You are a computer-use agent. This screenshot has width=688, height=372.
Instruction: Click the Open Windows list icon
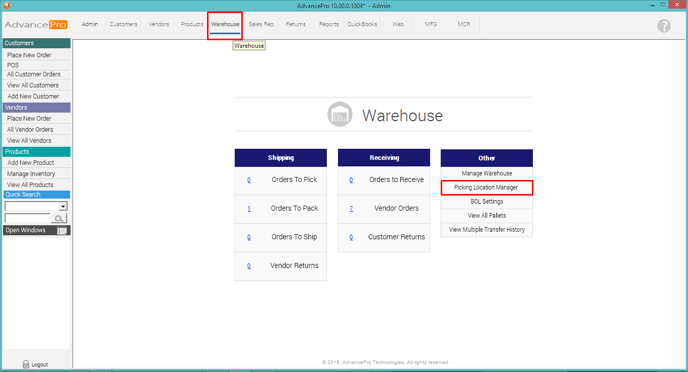62,231
